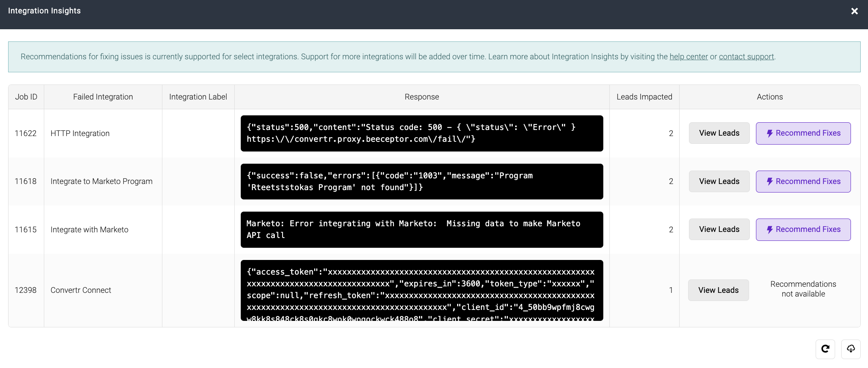
Task: Recommend Fixes for HTTP Integration row
Action: point(803,133)
